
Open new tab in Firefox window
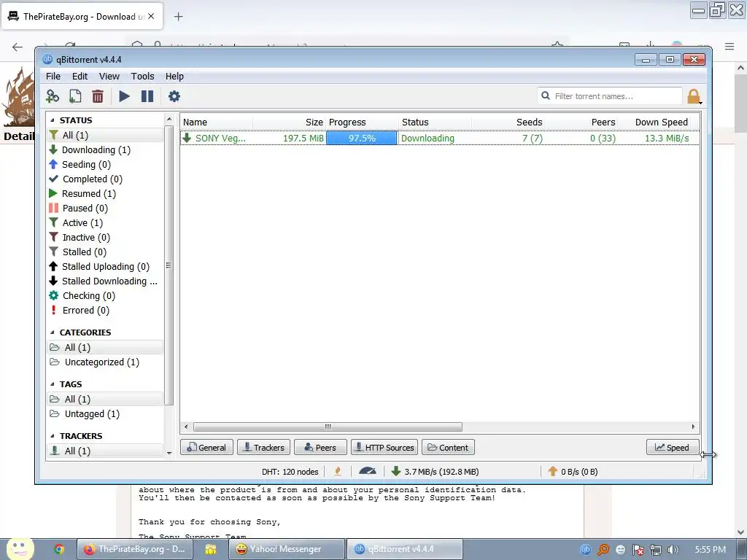click(x=178, y=17)
